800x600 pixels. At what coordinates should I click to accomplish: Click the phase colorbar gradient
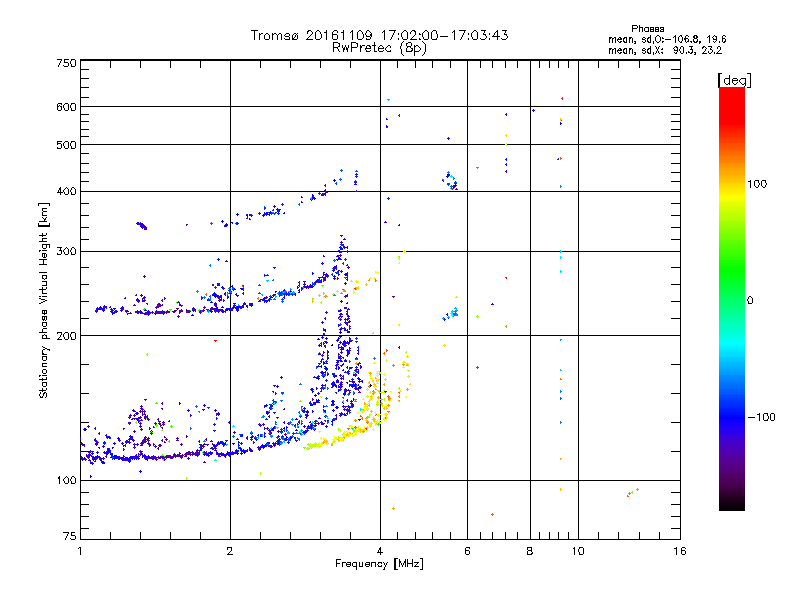click(732, 298)
